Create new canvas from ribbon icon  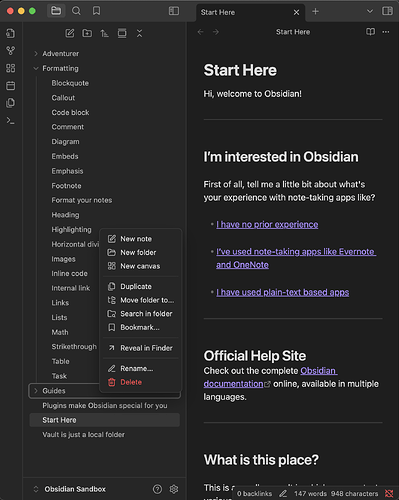click(x=11, y=68)
